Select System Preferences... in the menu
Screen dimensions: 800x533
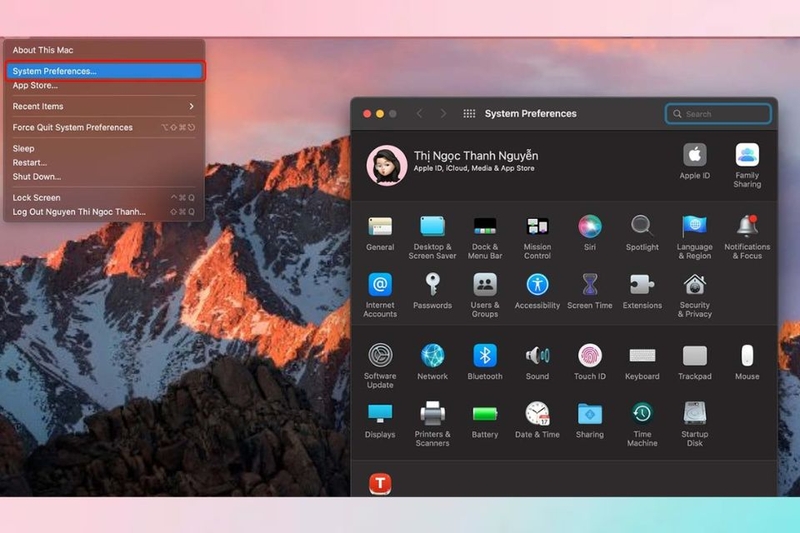[x=104, y=71]
